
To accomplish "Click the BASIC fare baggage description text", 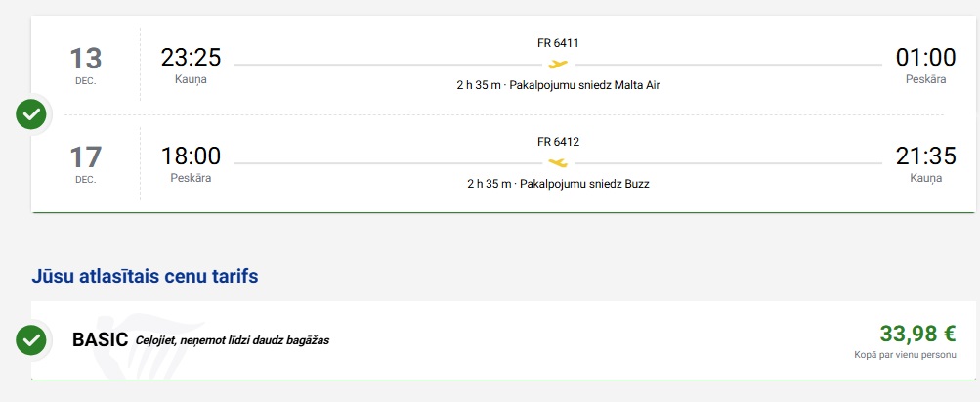I will click(x=233, y=341).
